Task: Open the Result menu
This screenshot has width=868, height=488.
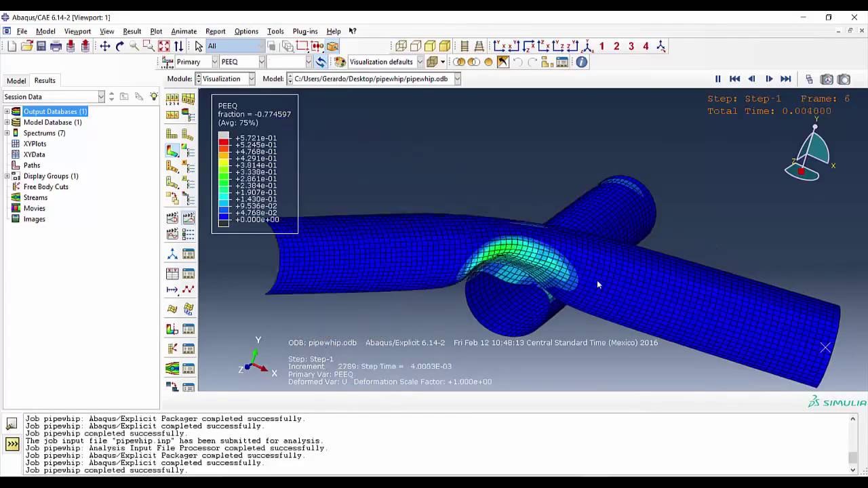Action: 132,31
